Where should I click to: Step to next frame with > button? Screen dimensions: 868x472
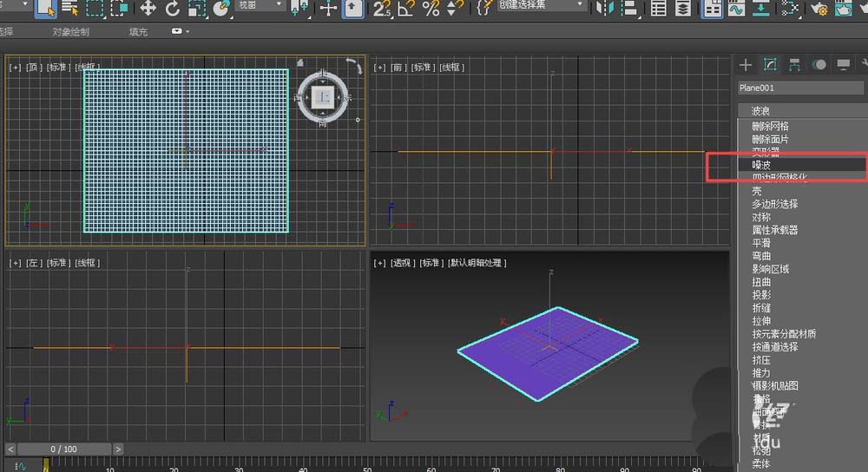point(118,449)
